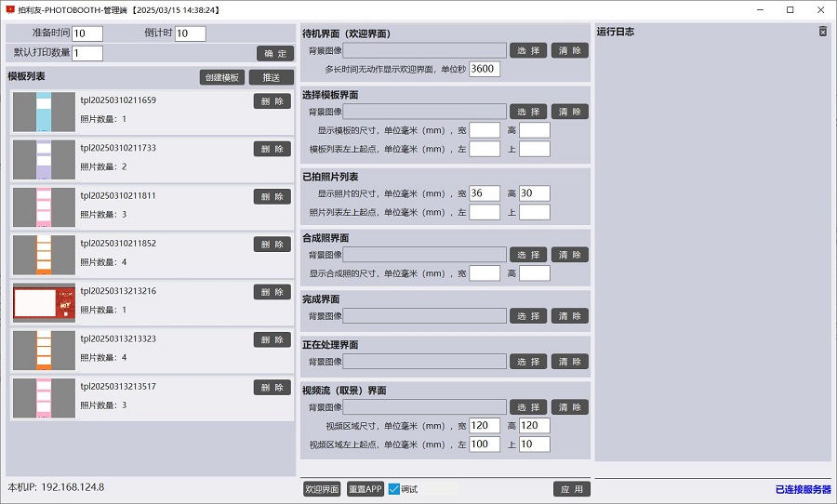Focus the 准备时间 input field
This screenshot has height=504, width=837.
click(x=87, y=33)
